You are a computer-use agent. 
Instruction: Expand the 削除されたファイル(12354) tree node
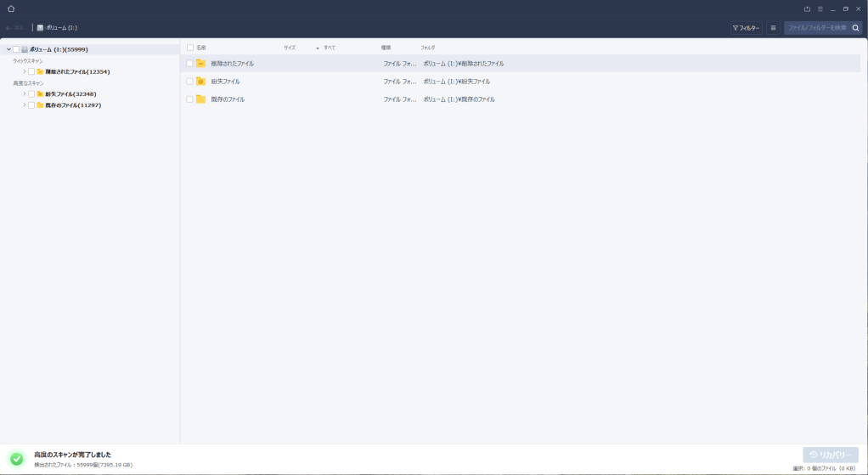pyautogui.click(x=25, y=71)
